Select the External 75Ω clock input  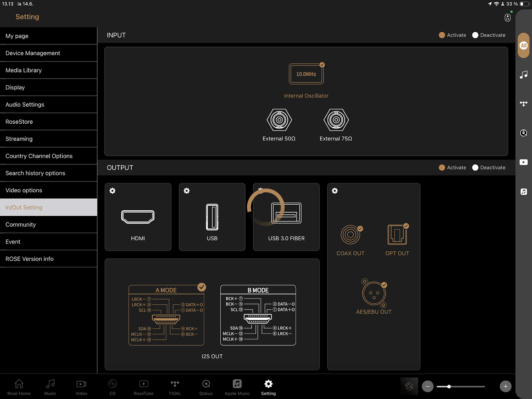click(x=336, y=120)
